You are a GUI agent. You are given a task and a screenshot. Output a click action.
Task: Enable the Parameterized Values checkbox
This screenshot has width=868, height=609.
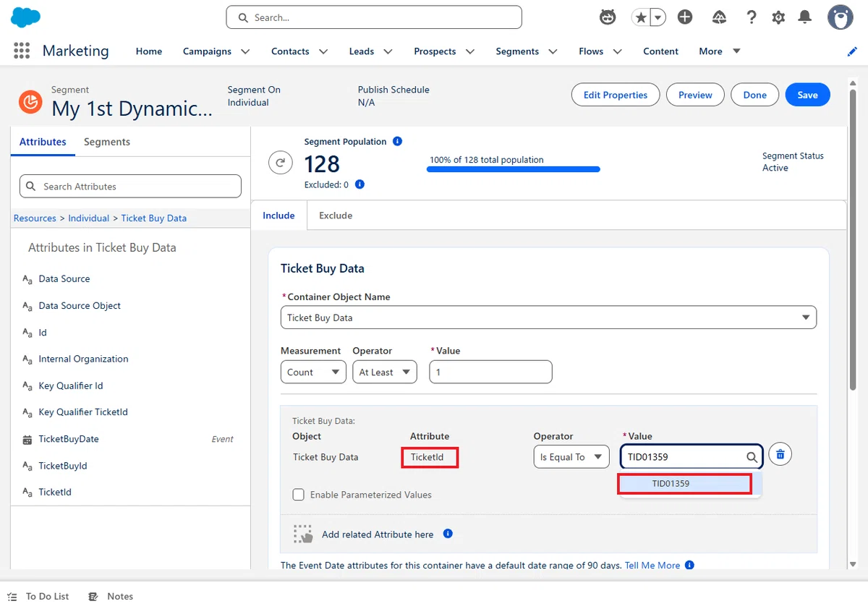click(x=298, y=495)
